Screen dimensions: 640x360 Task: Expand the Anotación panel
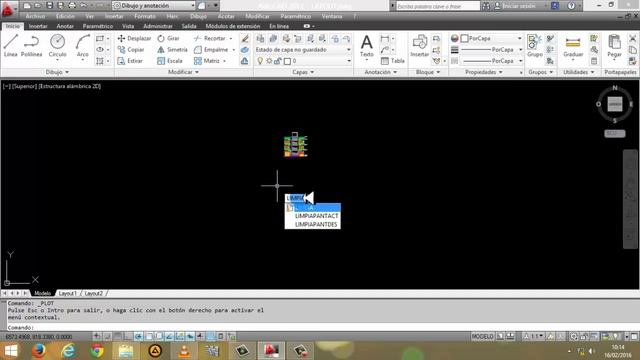click(x=380, y=72)
